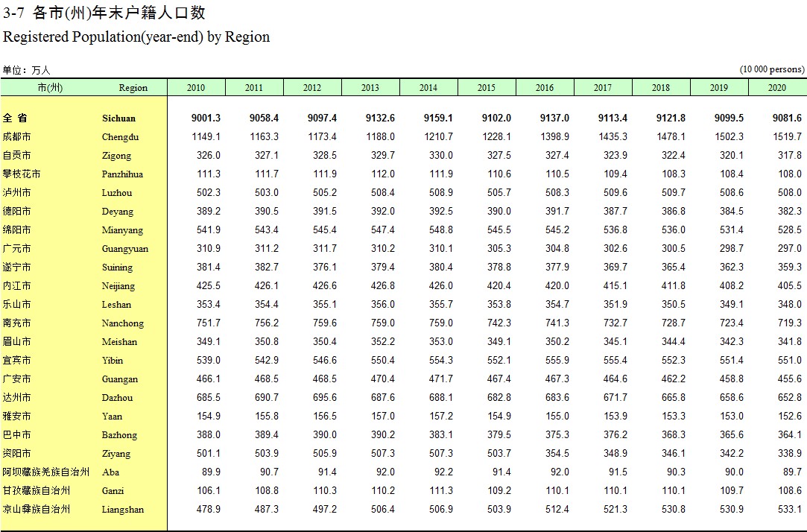Click Ziyang 2016 value 354.5

(557, 453)
